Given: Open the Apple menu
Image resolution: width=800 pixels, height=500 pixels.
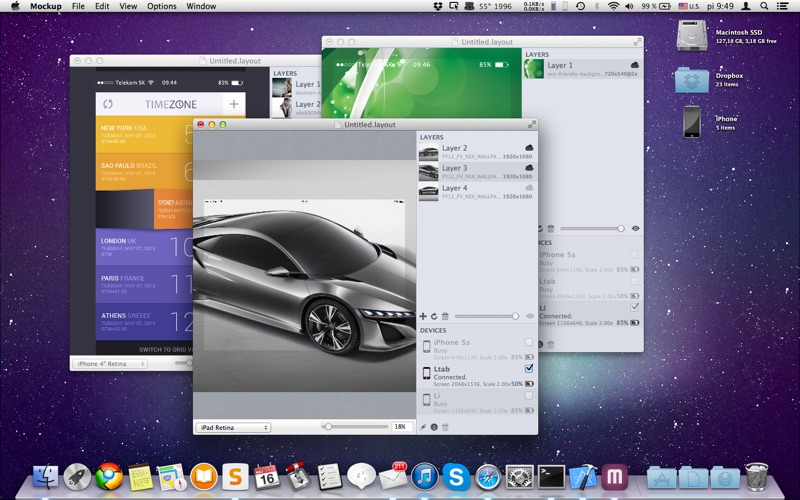Looking at the screenshot, I should pos(15,6).
